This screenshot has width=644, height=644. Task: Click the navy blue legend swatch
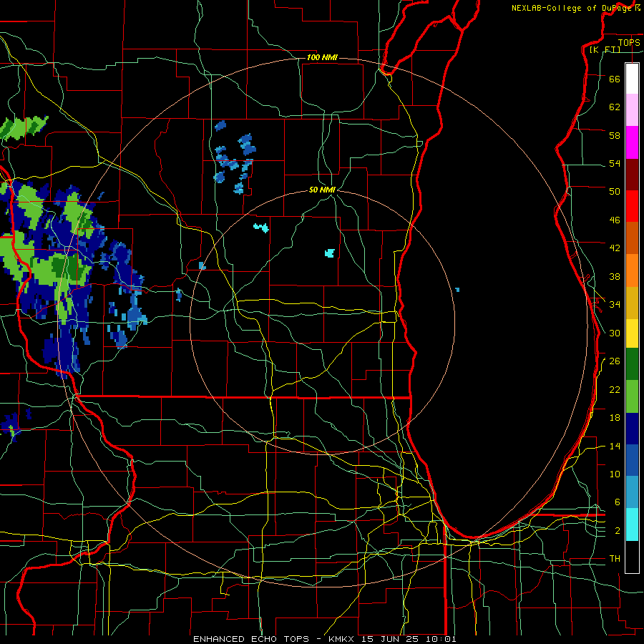point(632,429)
